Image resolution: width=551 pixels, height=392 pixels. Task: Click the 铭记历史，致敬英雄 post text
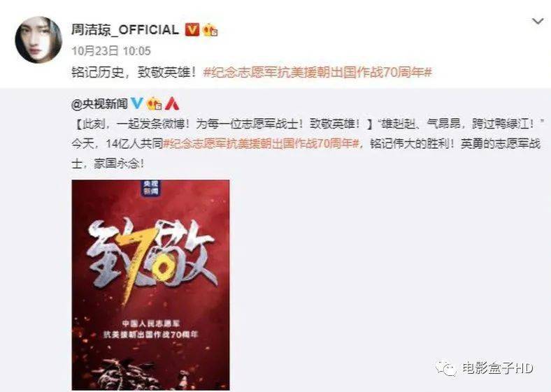tap(134, 73)
